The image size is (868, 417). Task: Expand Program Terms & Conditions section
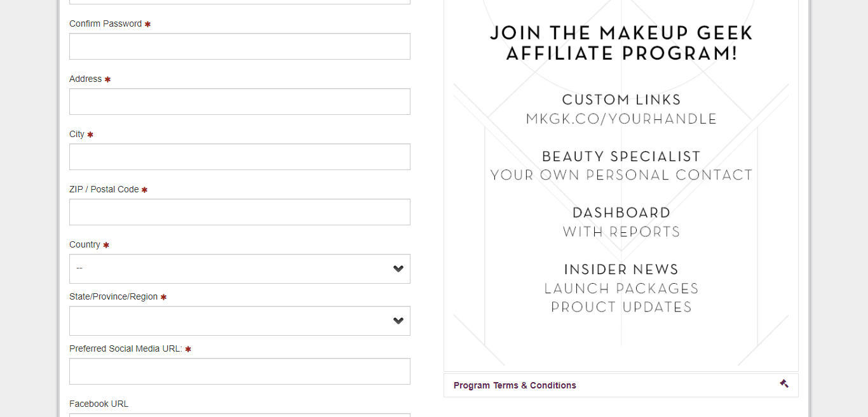(x=515, y=385)
